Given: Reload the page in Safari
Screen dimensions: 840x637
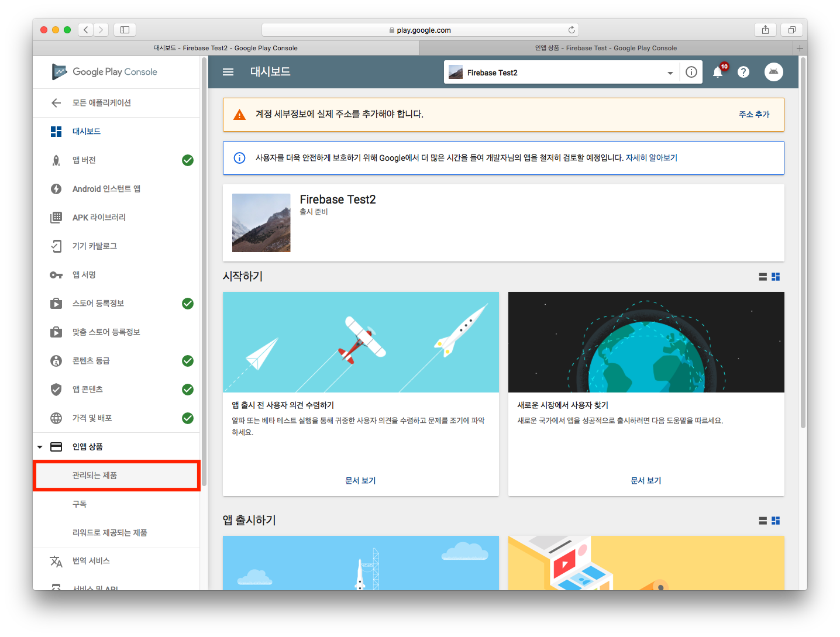Looking at the screenshot, I should [x=572, y=30].
